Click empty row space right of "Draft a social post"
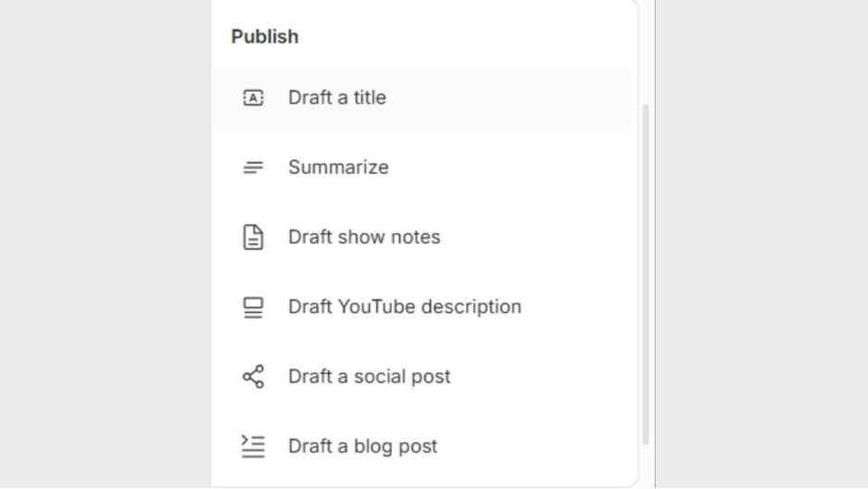The width and height of the screenshot is (868, 489). 547,376
